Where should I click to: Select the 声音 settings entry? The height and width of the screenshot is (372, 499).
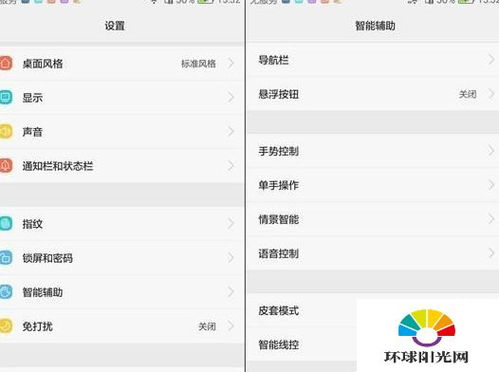(x=122, y=132)
